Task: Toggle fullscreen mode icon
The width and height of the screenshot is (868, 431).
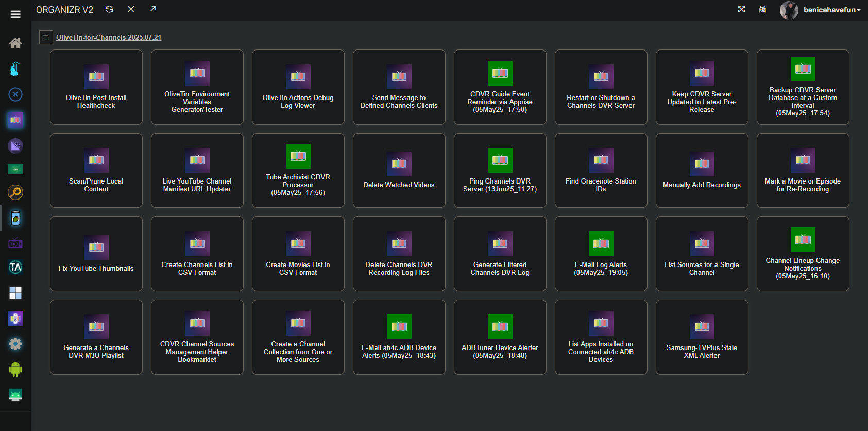Action: (x=741, y=9)
